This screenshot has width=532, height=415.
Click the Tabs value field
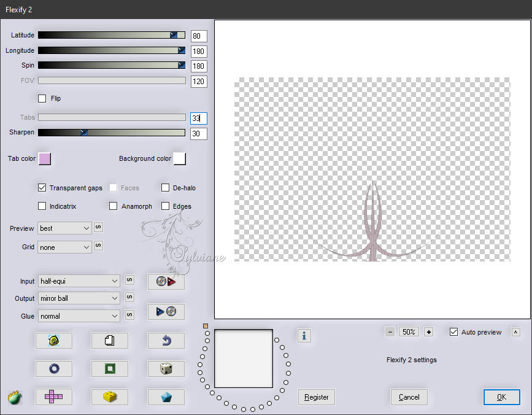(199, 118)
